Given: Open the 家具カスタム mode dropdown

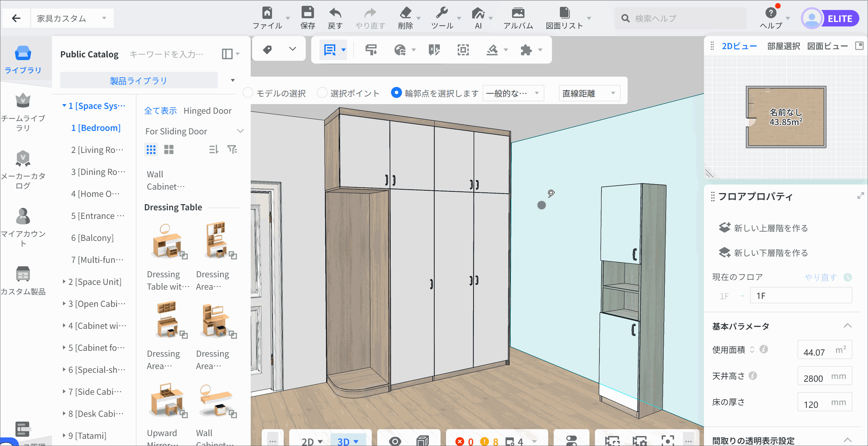Looking at the screenshot, I should [x=72, y=18].
